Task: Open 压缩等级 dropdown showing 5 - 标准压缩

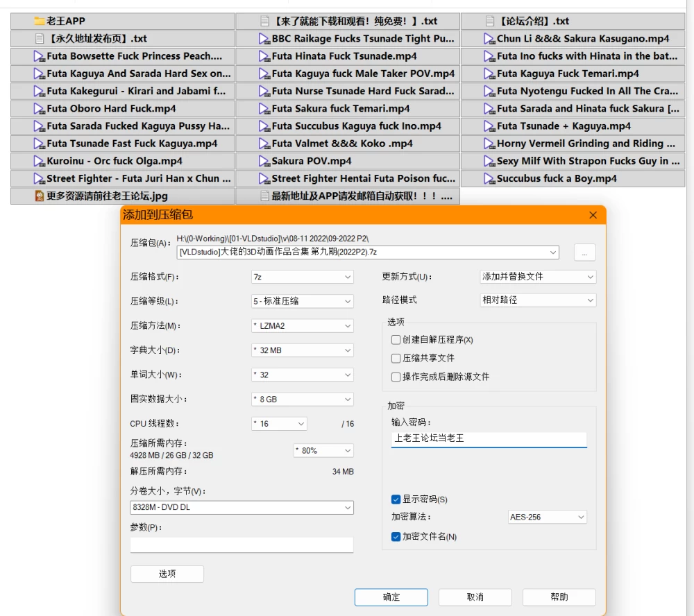Action: tap(303, 301)
